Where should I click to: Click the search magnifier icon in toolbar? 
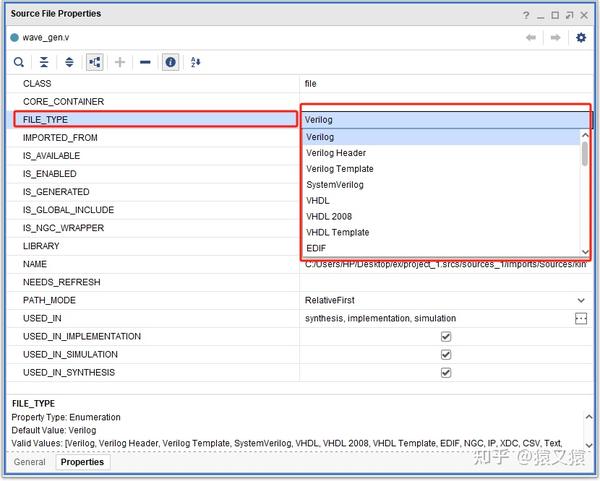click(18, 62)
